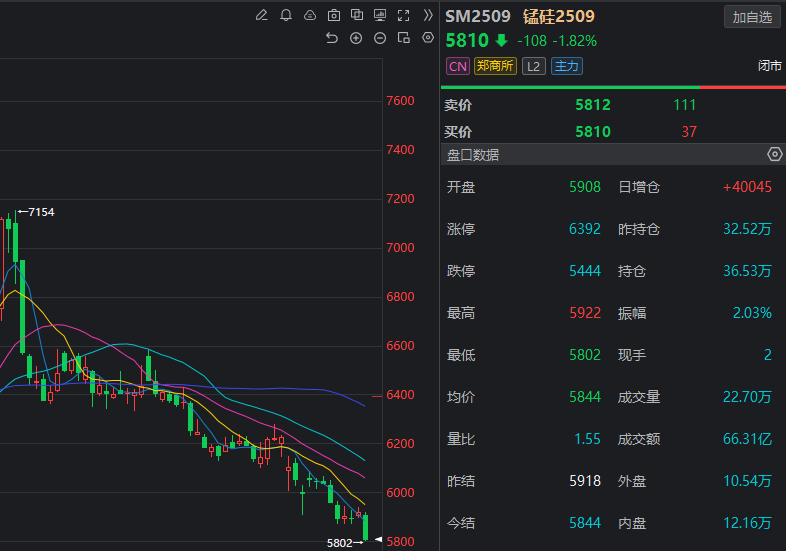
Task: Enter fullscreen chart mode
Action: 404,16
